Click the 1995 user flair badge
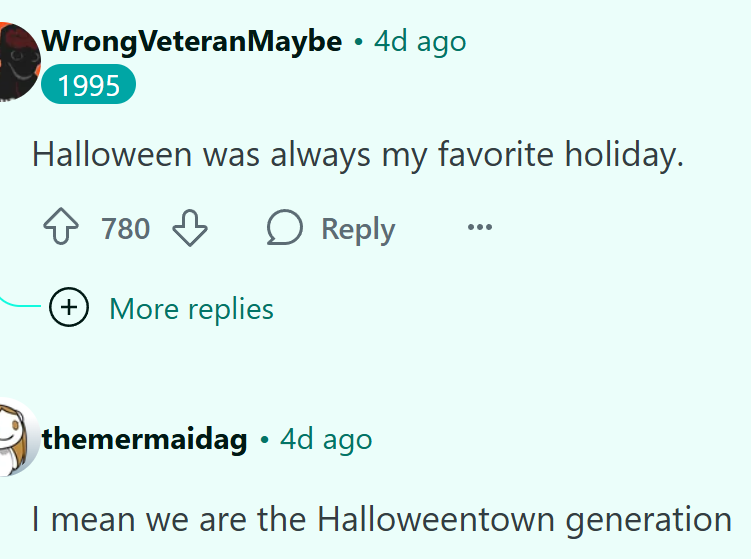 [x=89, y=84]
